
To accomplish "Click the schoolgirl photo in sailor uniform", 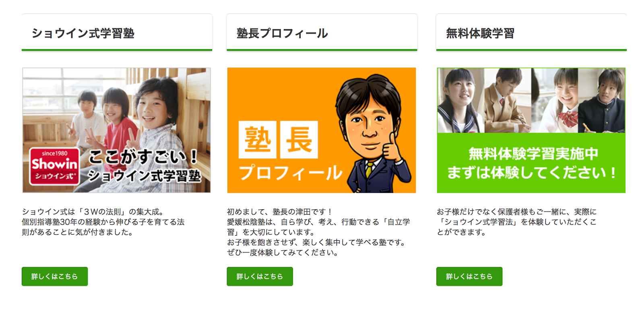I will tap(461, 100).
